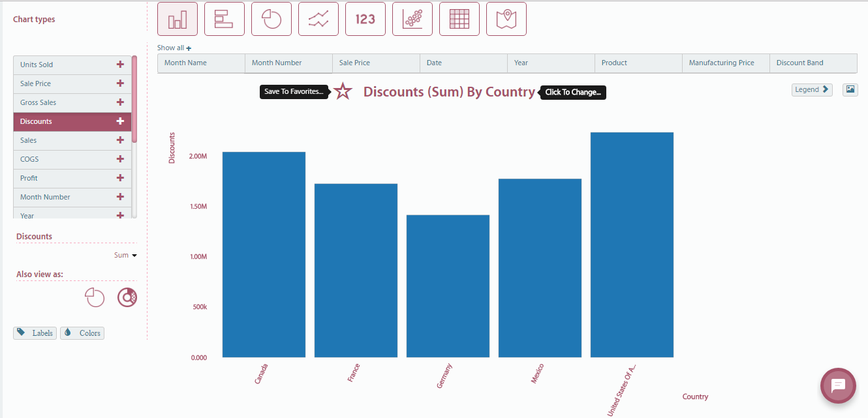Click the chart title Discounts (Sum) By Country
This screenshot has height=418, width=868.
449,92
